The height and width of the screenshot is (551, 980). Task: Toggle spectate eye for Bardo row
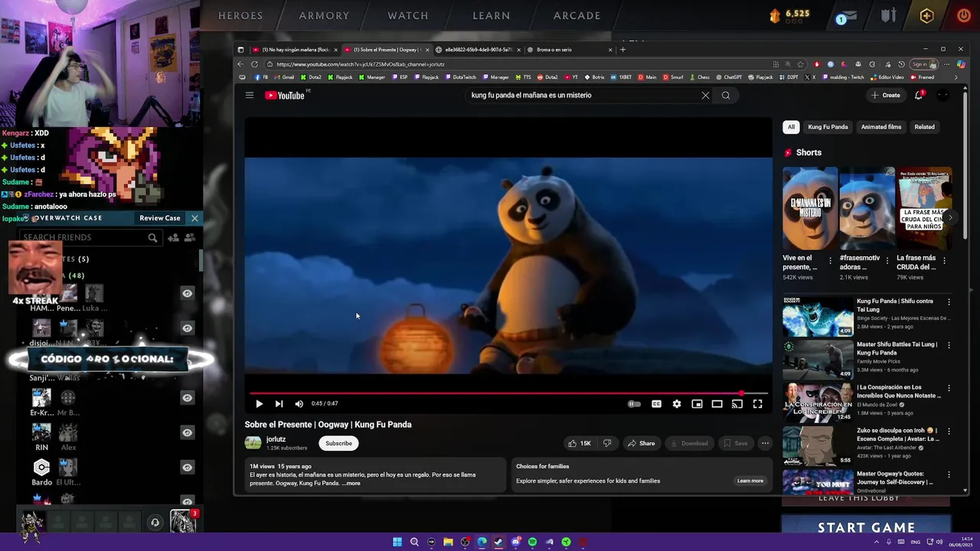[187, 467]
